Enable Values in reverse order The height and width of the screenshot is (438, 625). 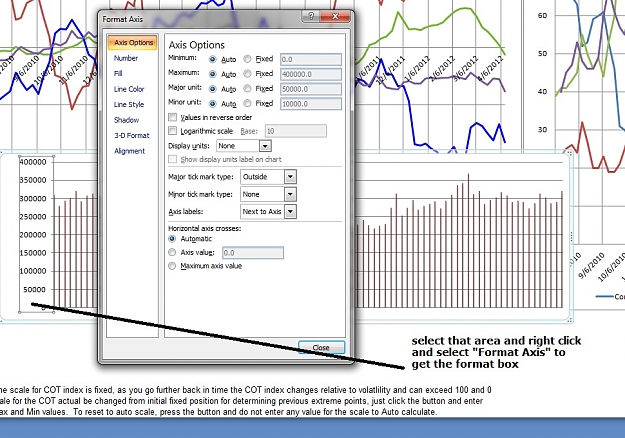point(173,117)
